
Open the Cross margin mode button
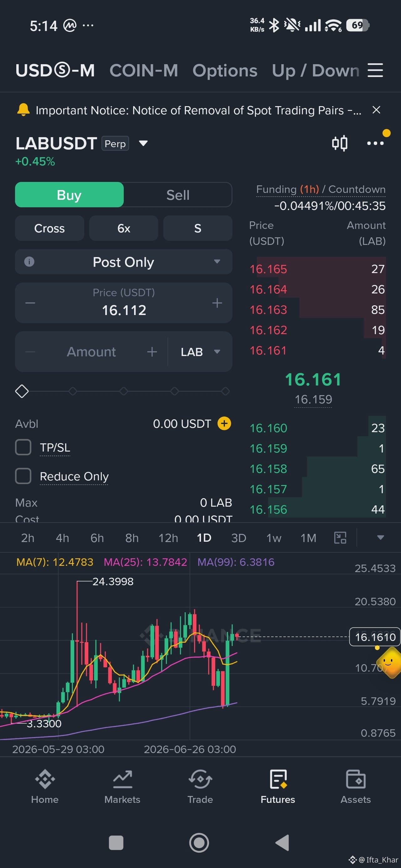49,228
